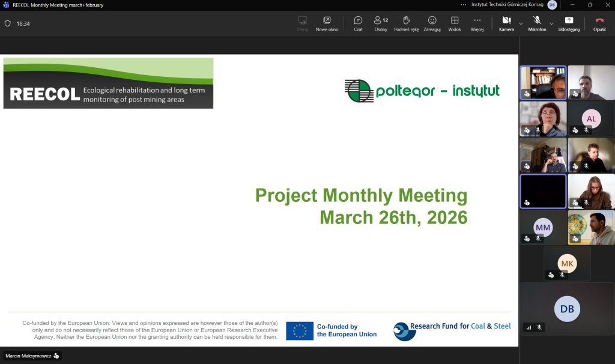This screenshot has height=364, width=615.
Task: Open the Widok view options
Action: [x=455, y=23]
